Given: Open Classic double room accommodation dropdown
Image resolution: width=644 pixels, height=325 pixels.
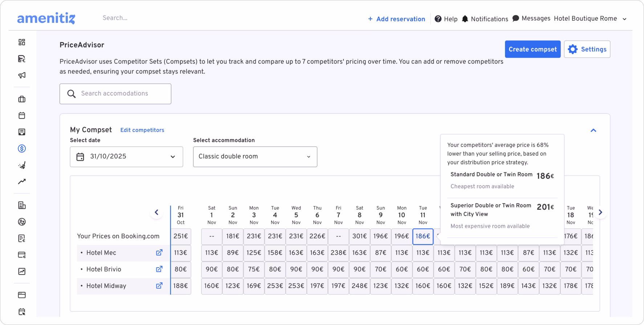Looking at the screenshot, I should point(255,157).
